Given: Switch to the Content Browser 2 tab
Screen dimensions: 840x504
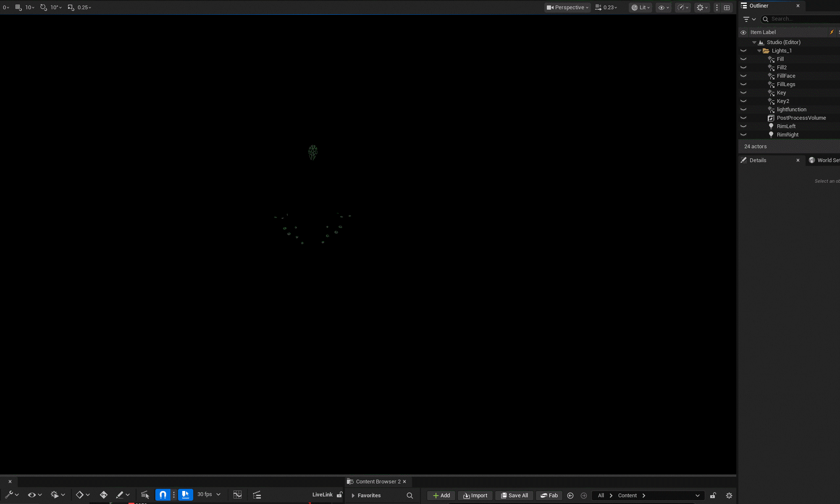Looking at the screenshot, I should point(378,482).
